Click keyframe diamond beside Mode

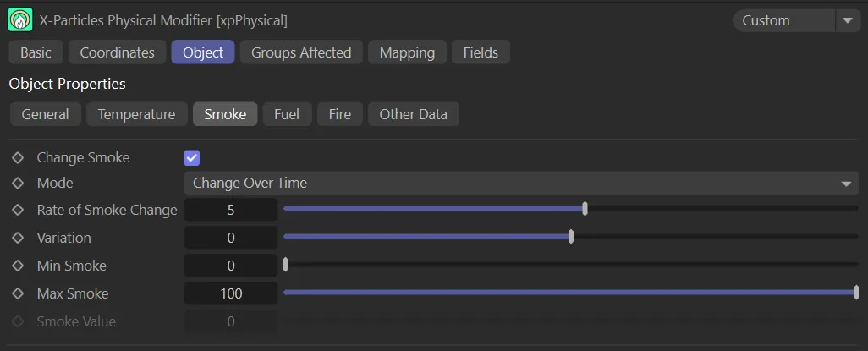click(x=17, y=183)
